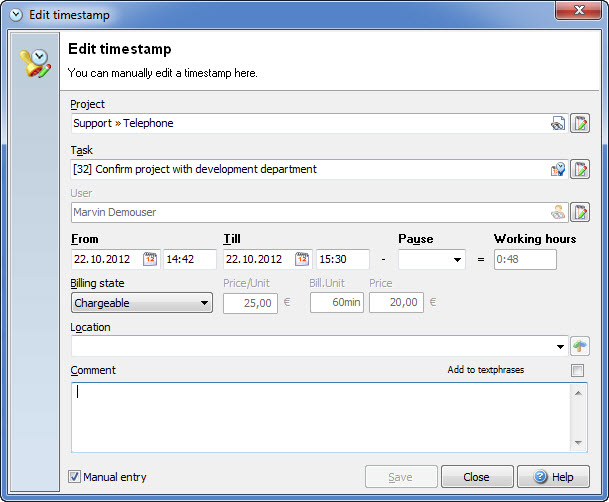
Task: Click the Till time field showing 15:30
Action: coord(342,259)
